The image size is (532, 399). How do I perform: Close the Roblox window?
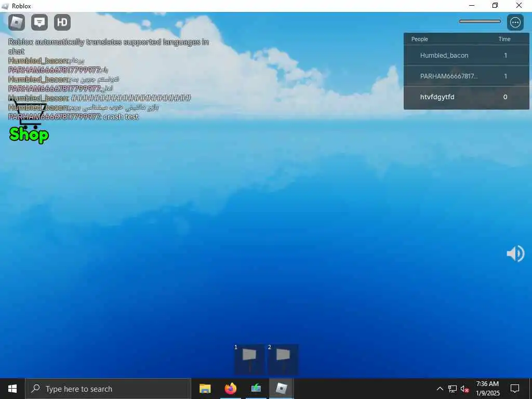coord(519,5)
